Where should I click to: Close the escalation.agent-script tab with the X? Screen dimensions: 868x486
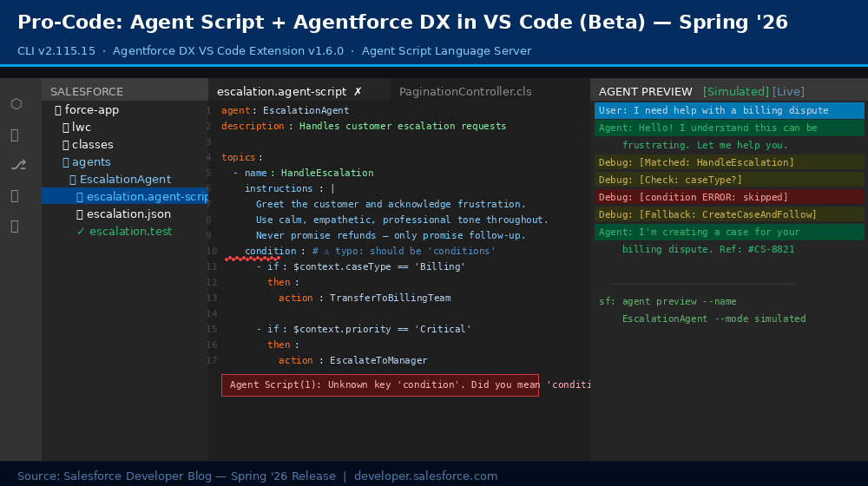(x=358, y=91)
